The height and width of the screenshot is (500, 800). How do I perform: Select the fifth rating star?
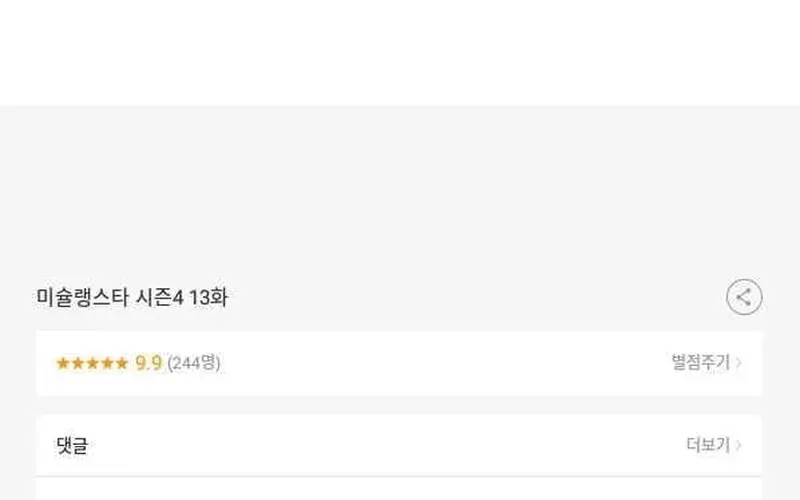pyautogui.click(x=121, y=363)
